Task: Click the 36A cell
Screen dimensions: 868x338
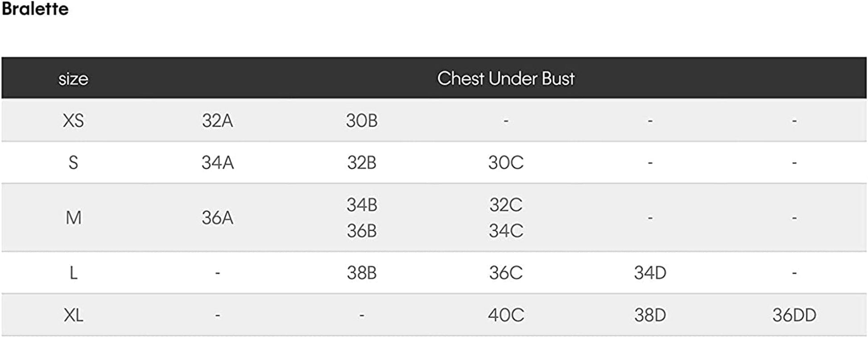Action: [x=217, y=218]
